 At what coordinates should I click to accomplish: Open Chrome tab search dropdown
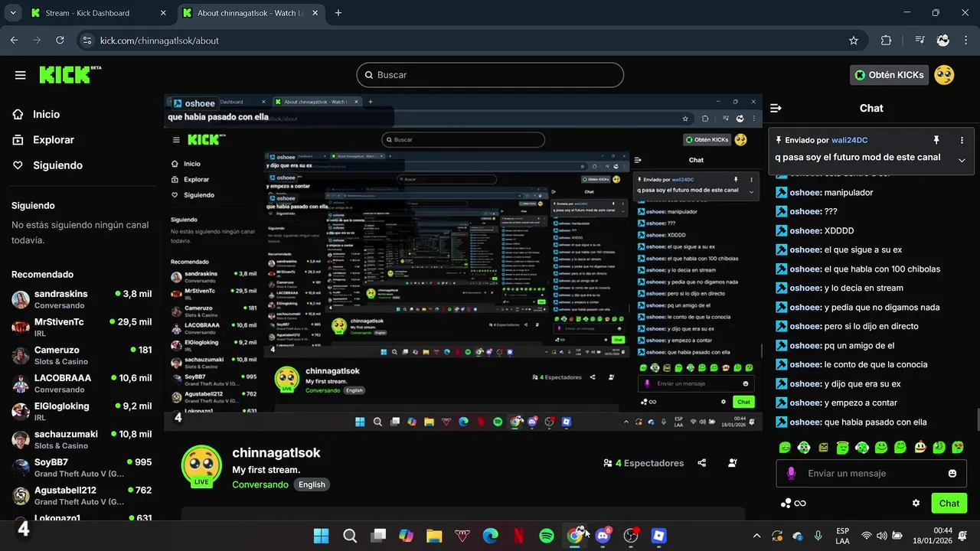(x=13, y=13)
